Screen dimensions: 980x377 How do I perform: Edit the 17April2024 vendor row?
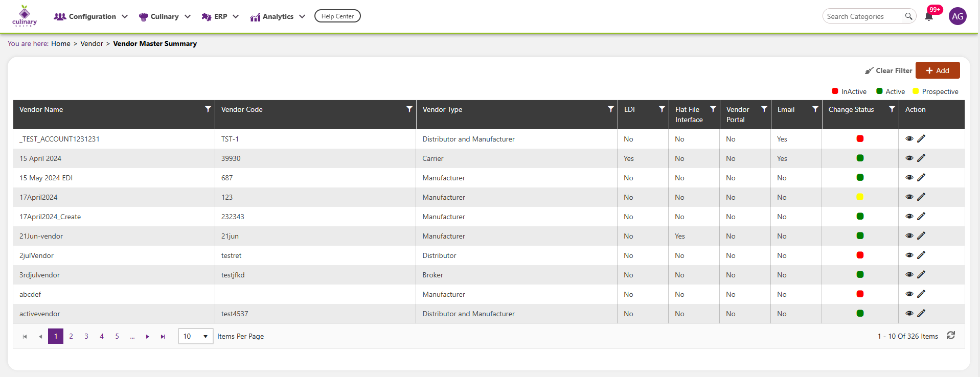pyautogui.click(x=921, y=197)
